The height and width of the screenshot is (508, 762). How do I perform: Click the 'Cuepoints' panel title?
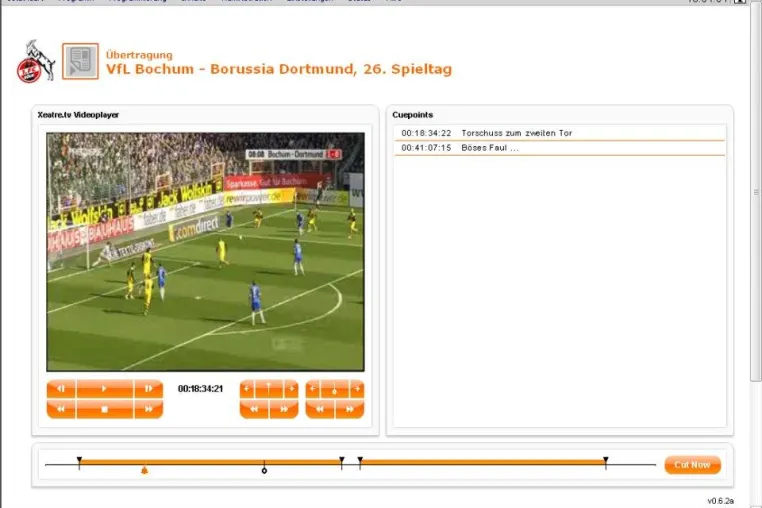tap(413, 115)
